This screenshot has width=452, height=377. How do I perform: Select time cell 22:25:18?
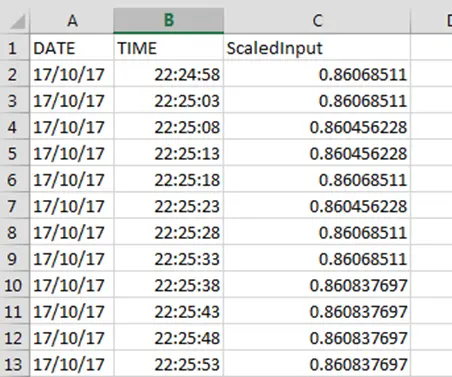tap(169, 179)
